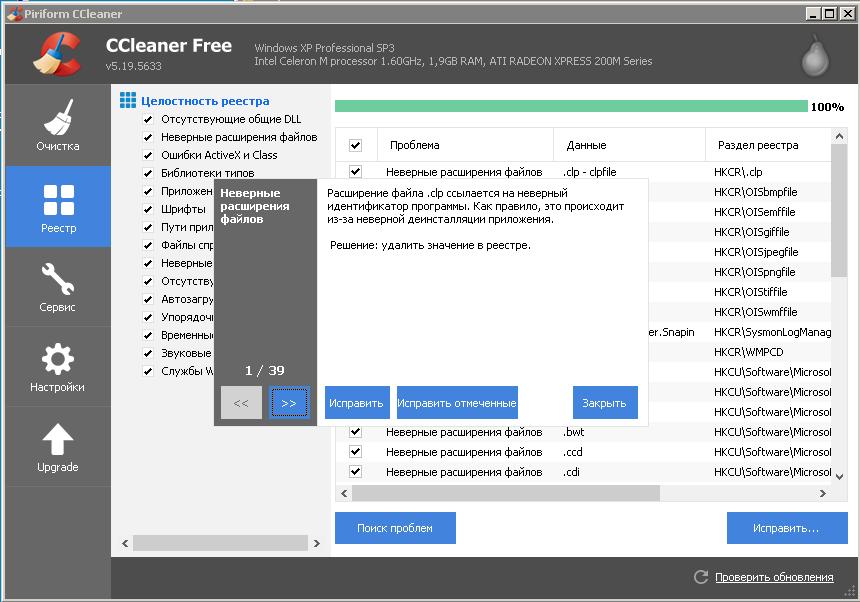
Task: Toggle the Звуковые события checkbox
Action: 148,353
